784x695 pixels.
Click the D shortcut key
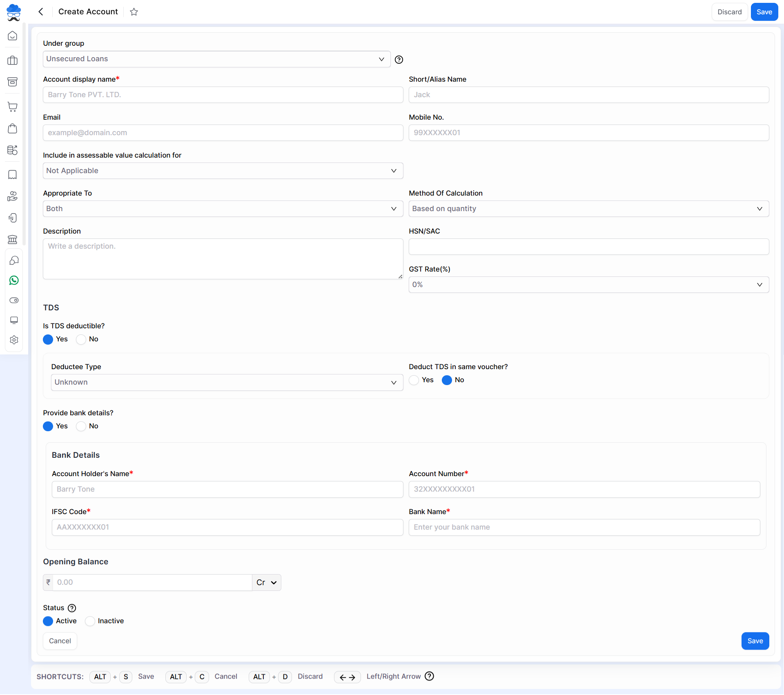tap(285, 677)
